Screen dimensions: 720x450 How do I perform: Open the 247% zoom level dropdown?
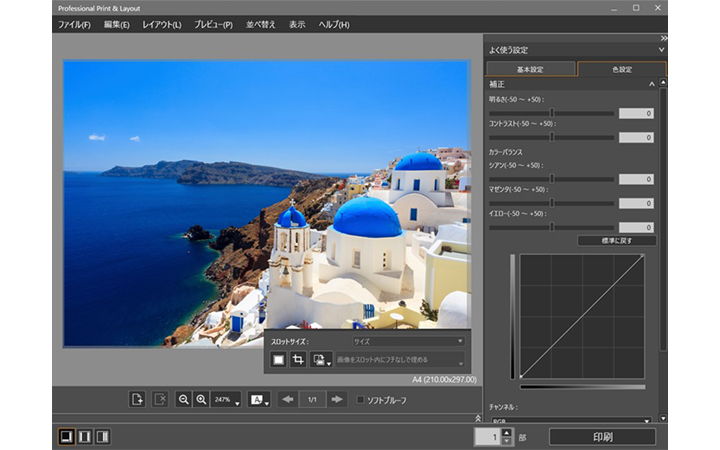pos(225,399)
